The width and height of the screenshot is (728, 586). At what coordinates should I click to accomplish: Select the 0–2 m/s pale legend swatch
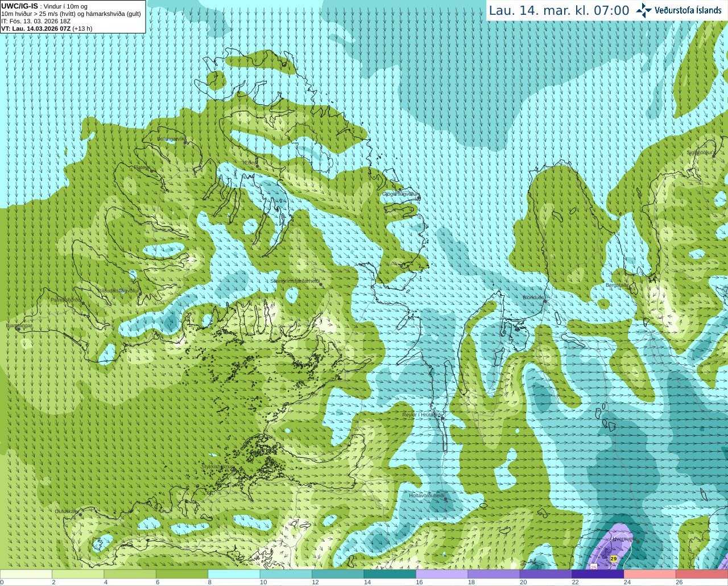pos(26,574)
